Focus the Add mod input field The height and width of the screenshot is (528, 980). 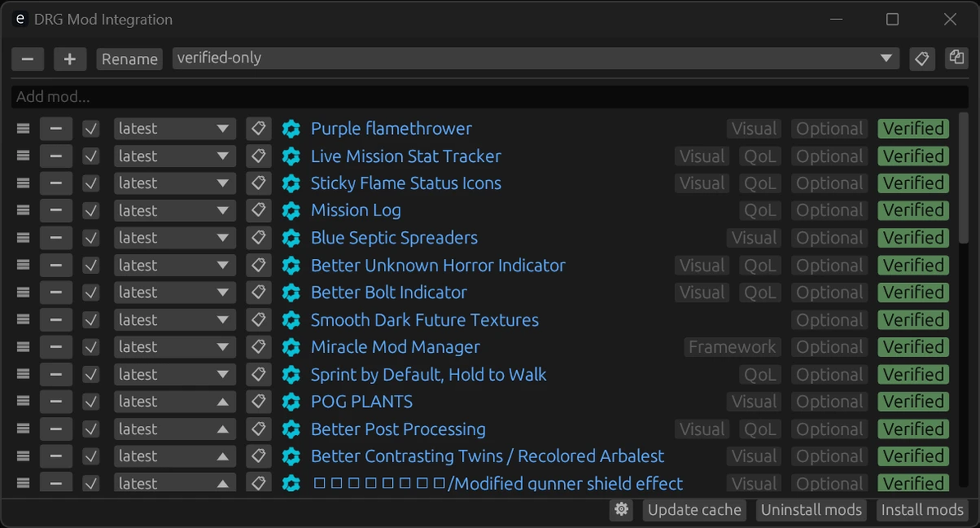(x=489, y=97)
